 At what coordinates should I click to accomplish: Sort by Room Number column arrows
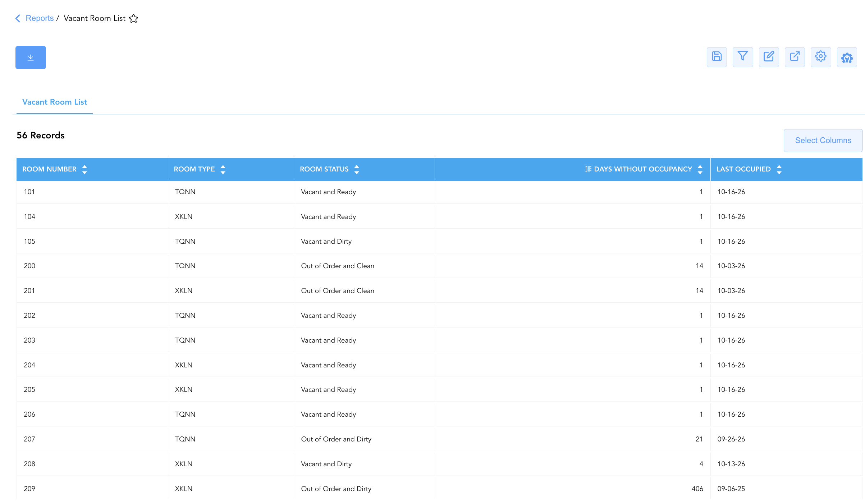click(84, 169)
